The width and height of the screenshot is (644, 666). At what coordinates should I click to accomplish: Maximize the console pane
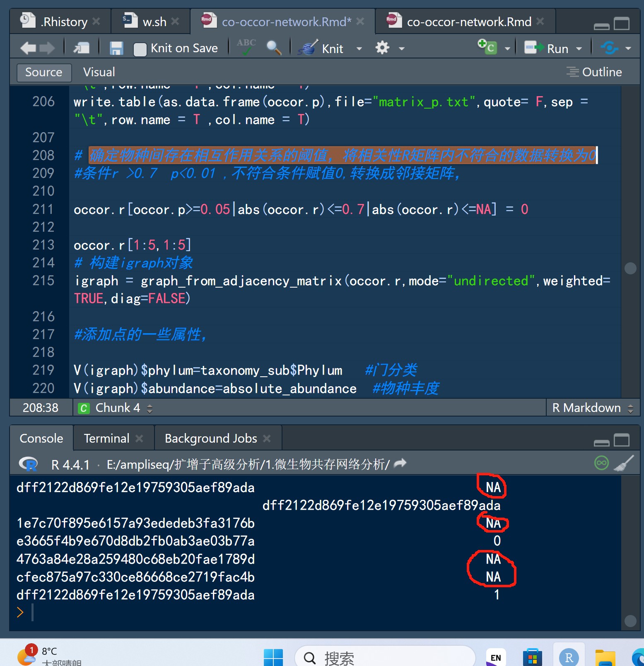622,440
